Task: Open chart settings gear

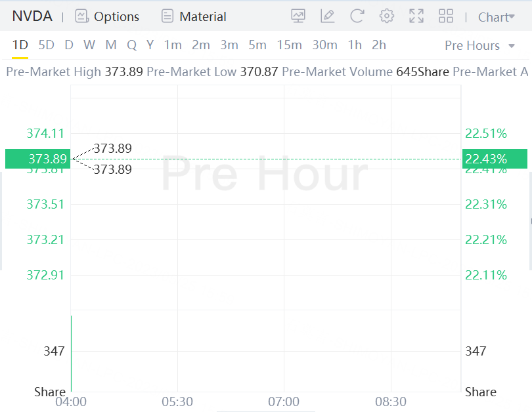Action: coord(387,16)
